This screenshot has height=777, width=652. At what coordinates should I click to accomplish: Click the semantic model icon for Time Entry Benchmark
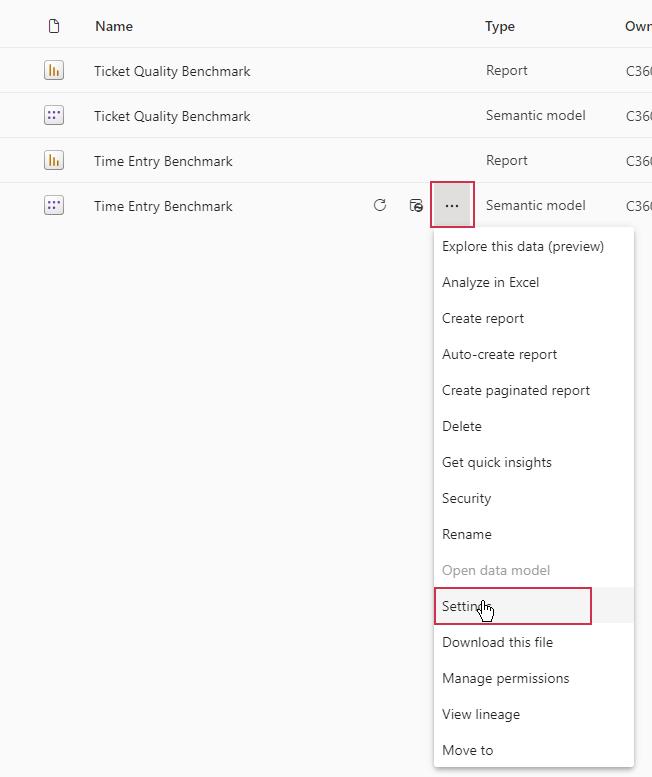pyautogui.click(x=54, y=206)
